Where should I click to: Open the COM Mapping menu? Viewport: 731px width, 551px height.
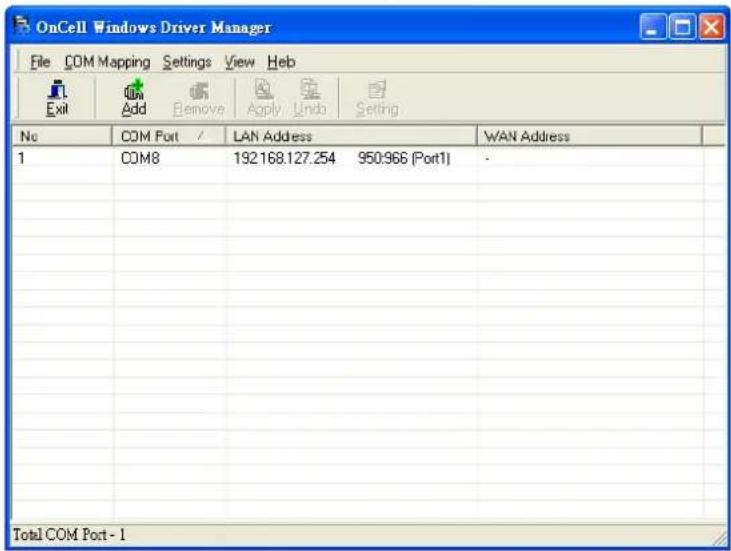click(107, 62)
